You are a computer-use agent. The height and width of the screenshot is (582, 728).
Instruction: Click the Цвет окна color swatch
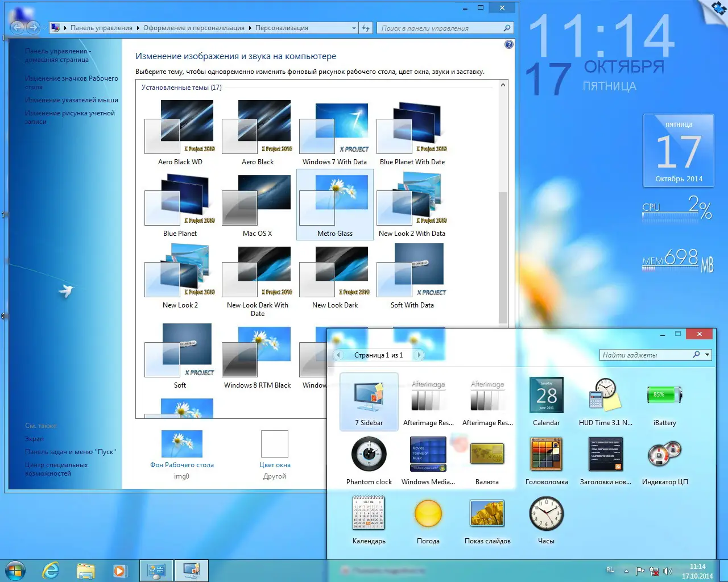tap(275, 444)
